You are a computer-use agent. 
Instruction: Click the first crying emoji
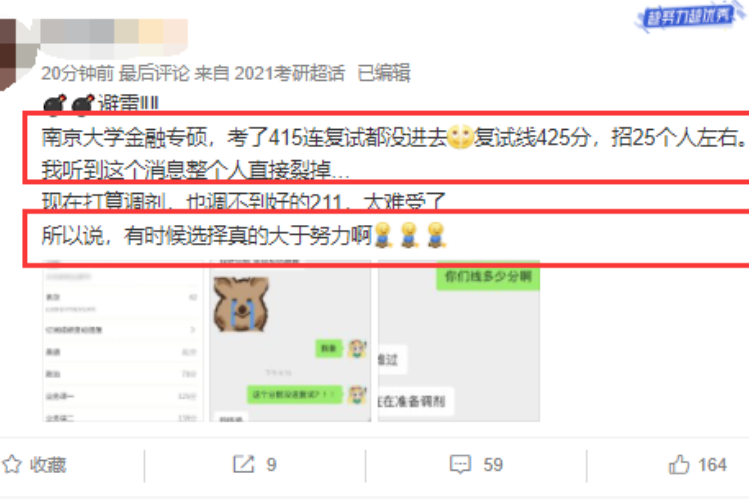[x=383, y=235]
